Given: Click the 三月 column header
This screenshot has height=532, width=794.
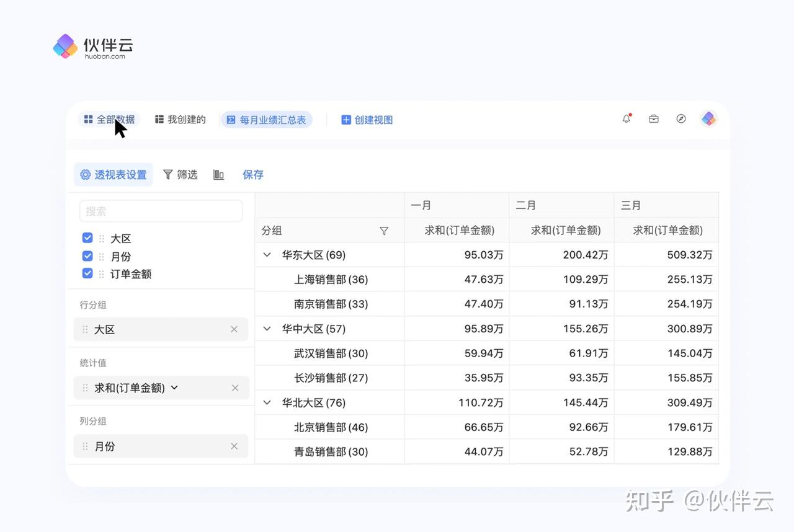Looking at the screenshot, I should point(666,205).
